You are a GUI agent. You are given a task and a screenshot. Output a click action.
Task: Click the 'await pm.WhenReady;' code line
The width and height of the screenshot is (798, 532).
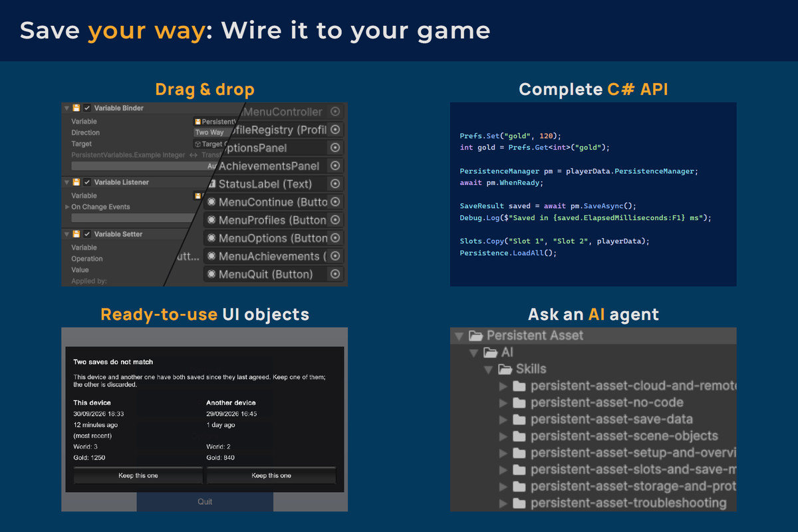[x=501, y=182]
